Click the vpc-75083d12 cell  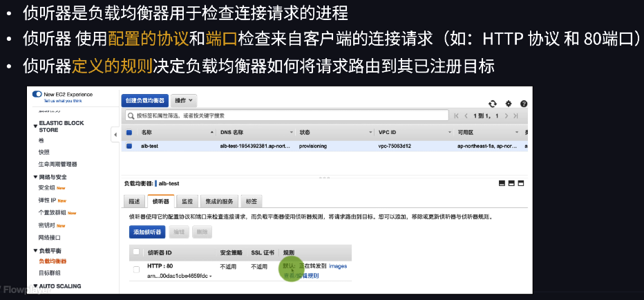pyautogui.click(x=395, y=146)
